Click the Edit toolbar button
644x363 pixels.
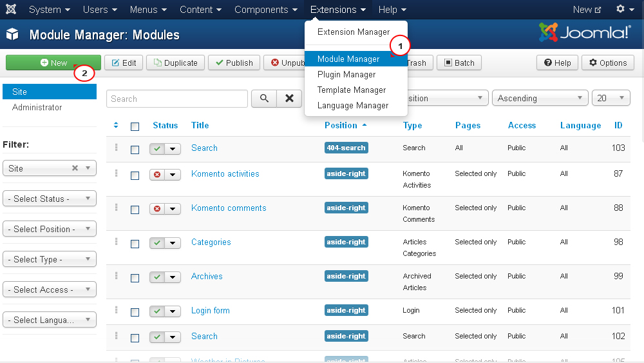124,63
